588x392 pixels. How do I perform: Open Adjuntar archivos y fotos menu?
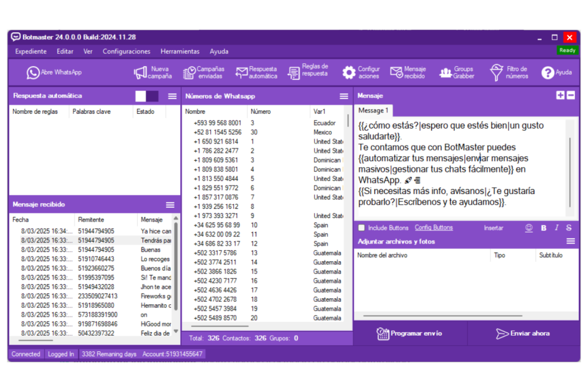[x=571, y=241]
